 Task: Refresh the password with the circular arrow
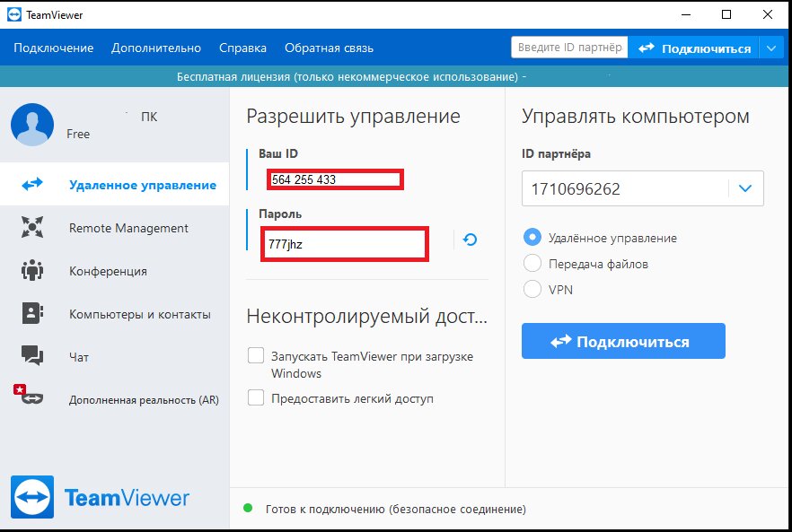coord(470,240)
